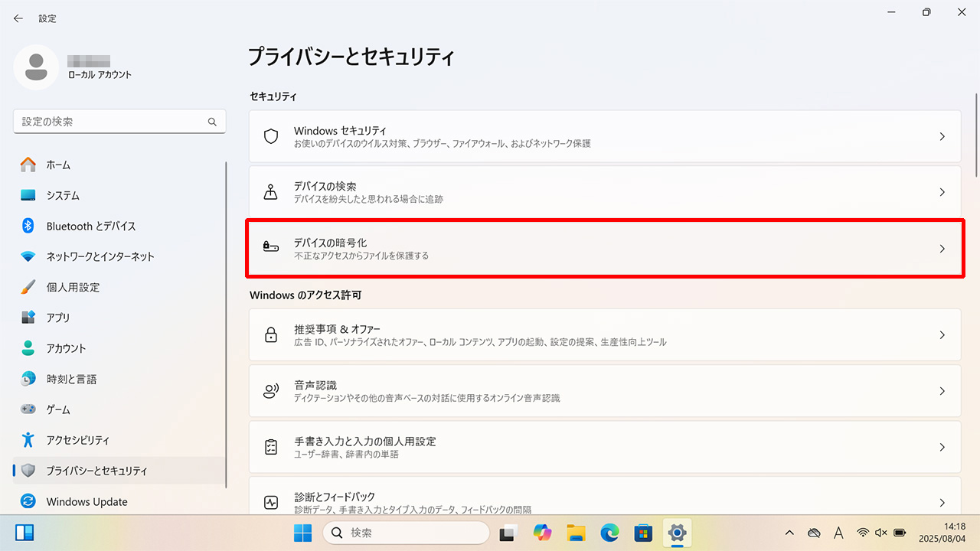
Task: Expand 手書き入力と入力の個人用設定 row chevron
Action: coord(942,447)
